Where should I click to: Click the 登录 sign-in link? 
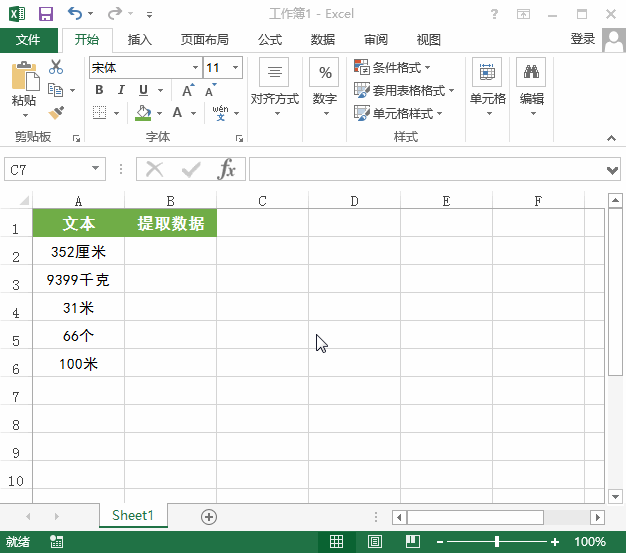pyautogui.click(x=583, y=39)
